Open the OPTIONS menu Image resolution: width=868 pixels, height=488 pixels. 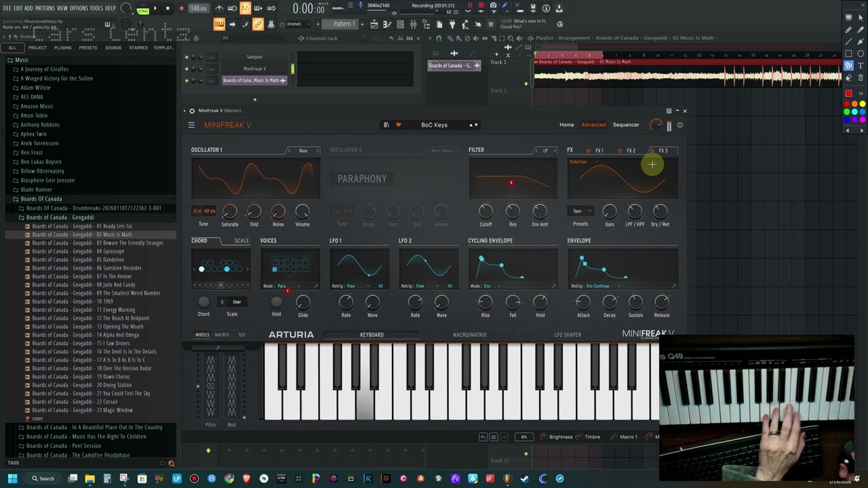point(79,8)
